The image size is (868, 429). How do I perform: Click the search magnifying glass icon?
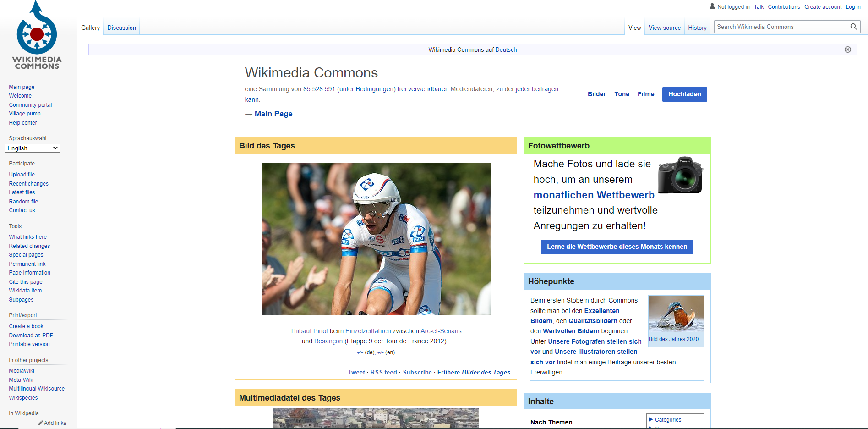853,27
